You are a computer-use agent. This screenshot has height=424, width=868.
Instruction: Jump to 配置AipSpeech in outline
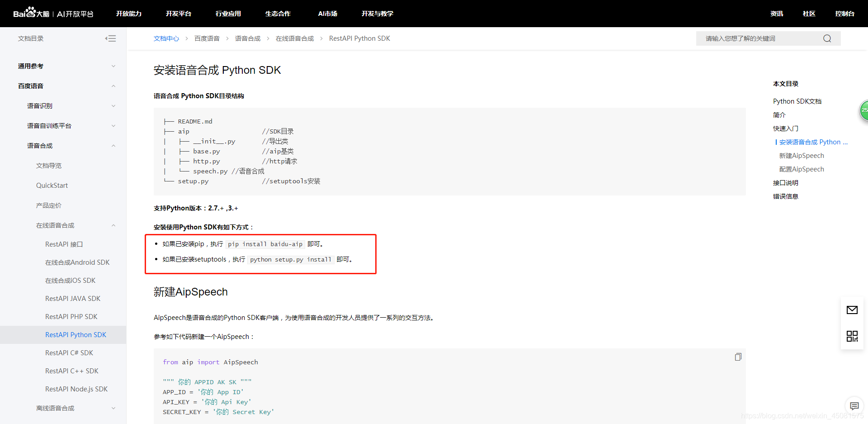coord(802,169)
